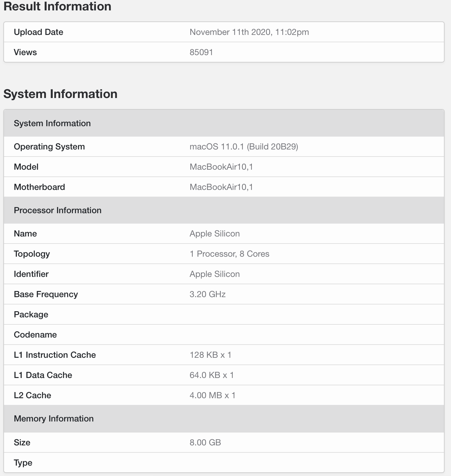
Task: Click the processor Name value Apple Silicon
Action: point(214,234)
